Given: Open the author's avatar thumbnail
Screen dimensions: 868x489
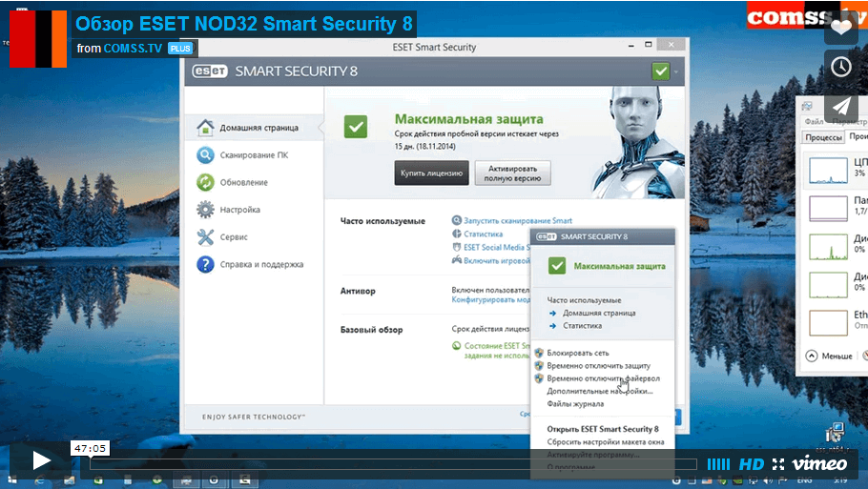Looking at the screenshot, I should (x=38, y=39).
